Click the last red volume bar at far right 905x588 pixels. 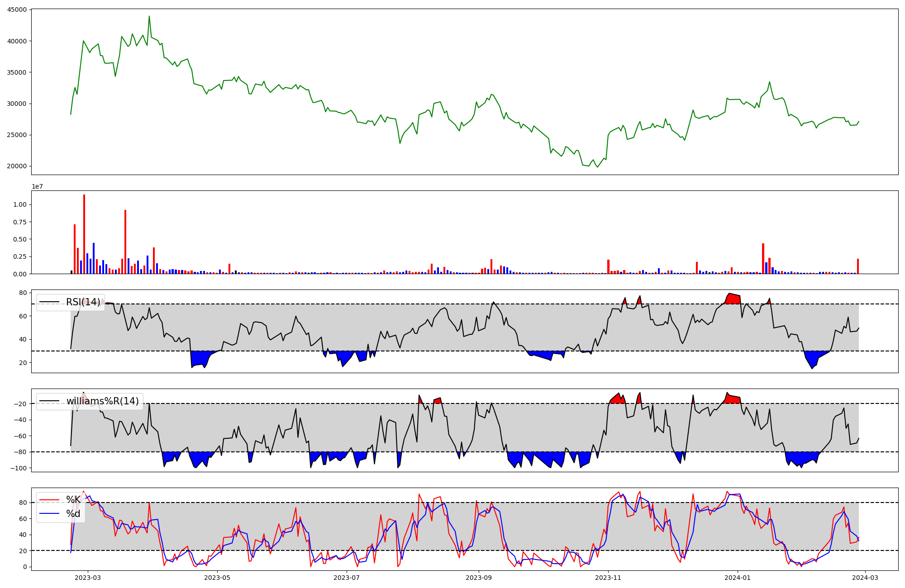point(858,266)
